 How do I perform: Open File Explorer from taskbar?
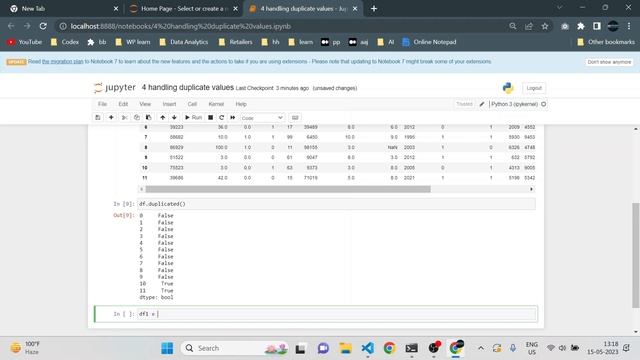click(345, 348)
